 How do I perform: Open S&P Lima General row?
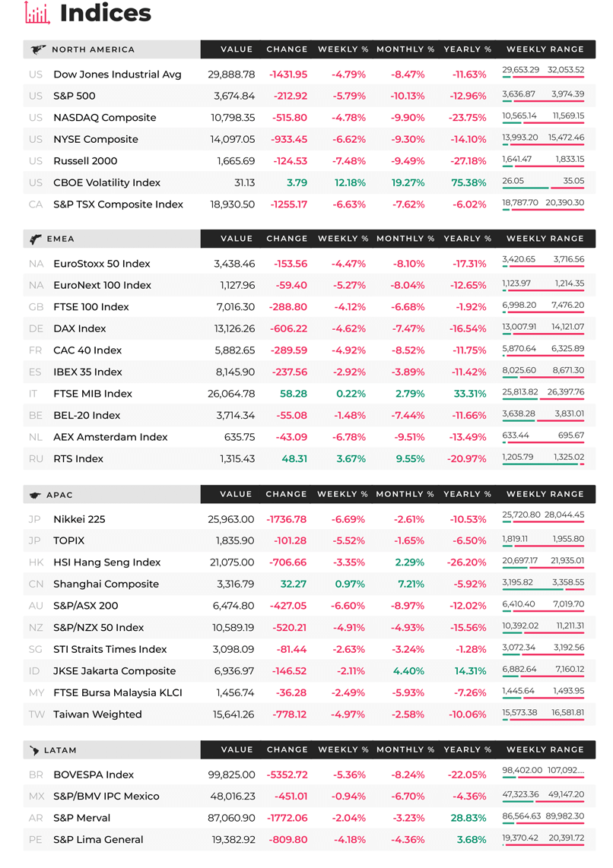[309, 840]
